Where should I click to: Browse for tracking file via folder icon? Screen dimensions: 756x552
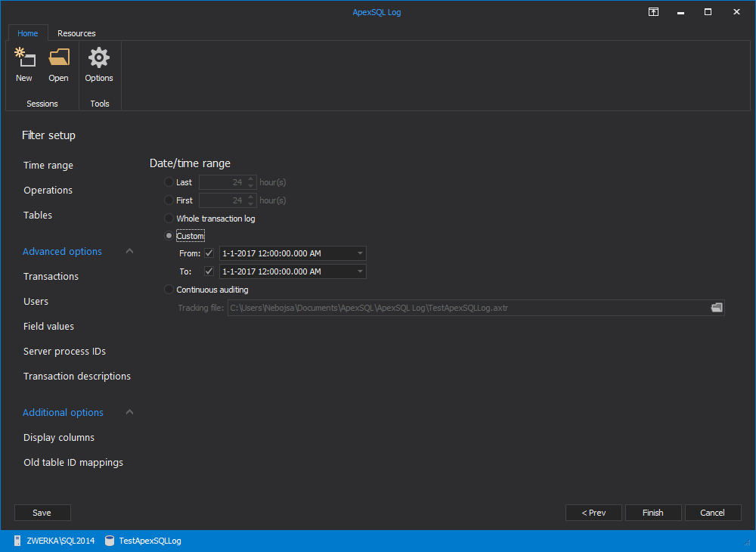coord(717,308)
